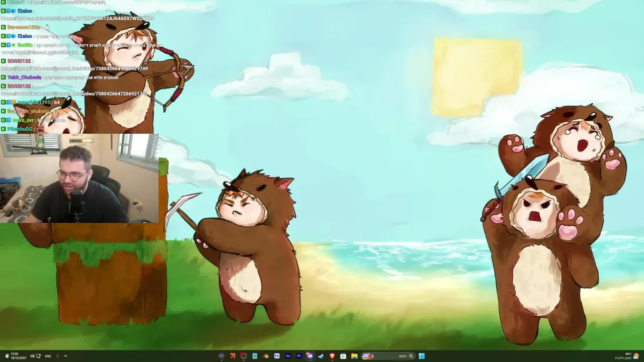Screen dimensions: 644x362
Task: Click into the taskbar search box
Action: pos(388,356)
